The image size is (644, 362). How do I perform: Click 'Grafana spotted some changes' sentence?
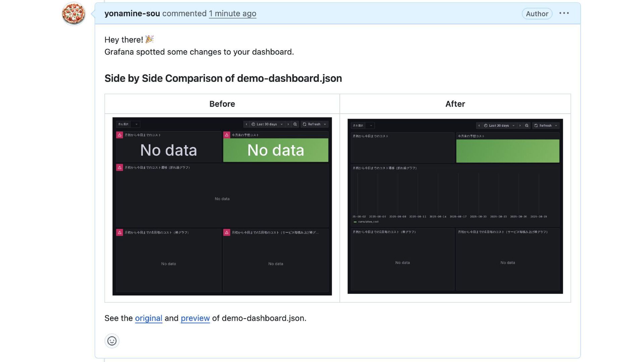click(199, 52)
